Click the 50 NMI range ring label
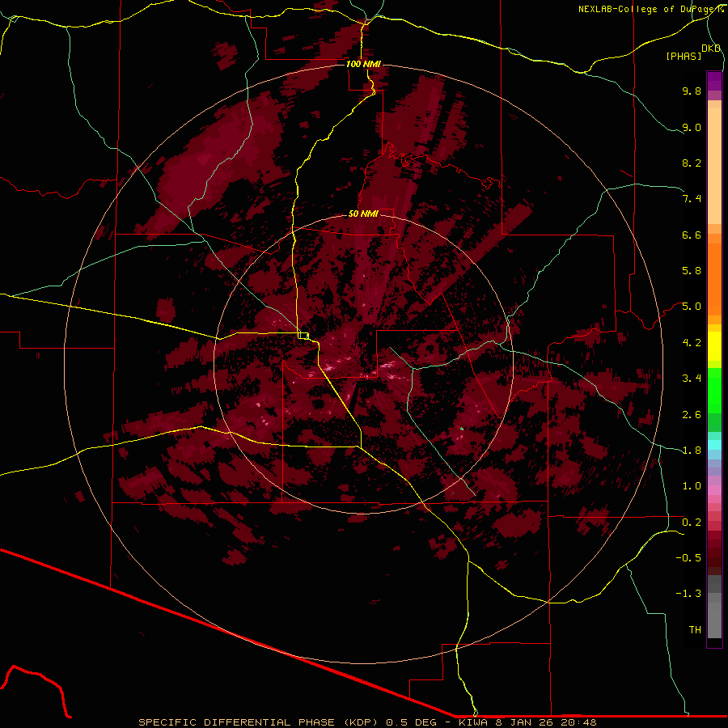The height and width of the screenshot is (728, 728). 363,214
